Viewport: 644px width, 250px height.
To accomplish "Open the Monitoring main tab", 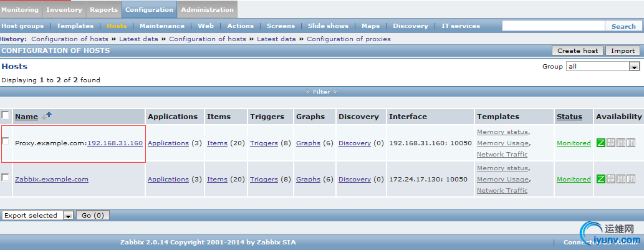I will (x=20, y=9).
